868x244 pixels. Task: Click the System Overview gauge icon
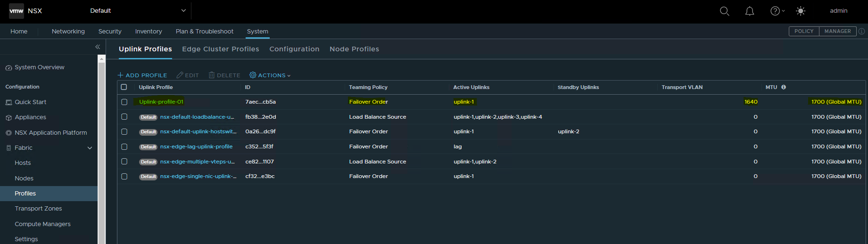point(8,68)
